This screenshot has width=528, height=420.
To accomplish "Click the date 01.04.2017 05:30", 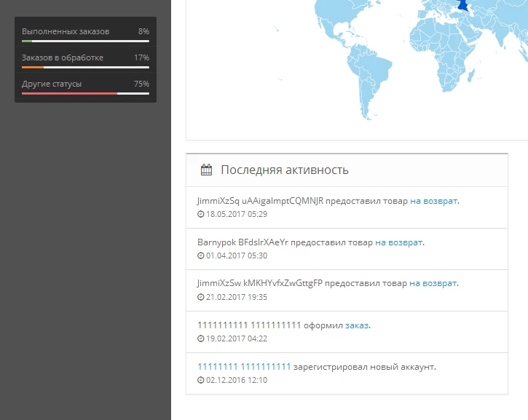I will coord(237,255).
